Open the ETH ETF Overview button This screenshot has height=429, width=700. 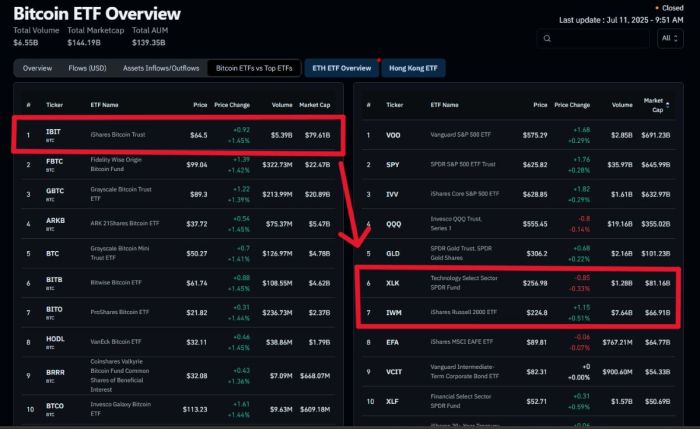tap(341, 68)
